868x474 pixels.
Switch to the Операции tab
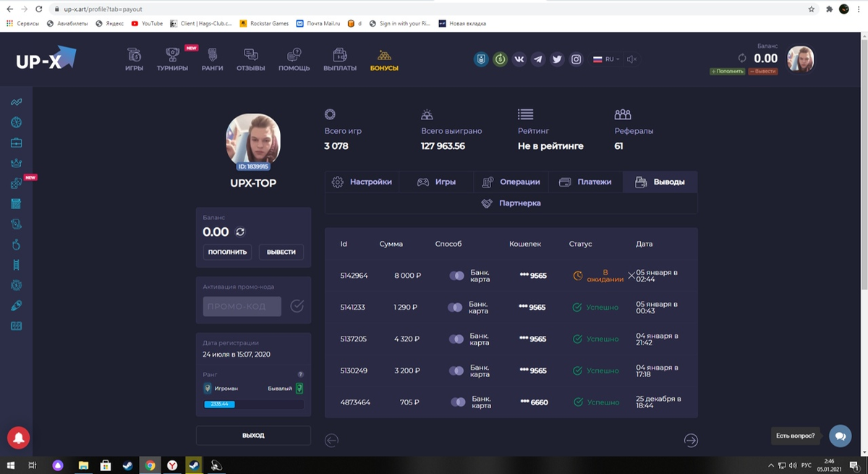[511, 182]
